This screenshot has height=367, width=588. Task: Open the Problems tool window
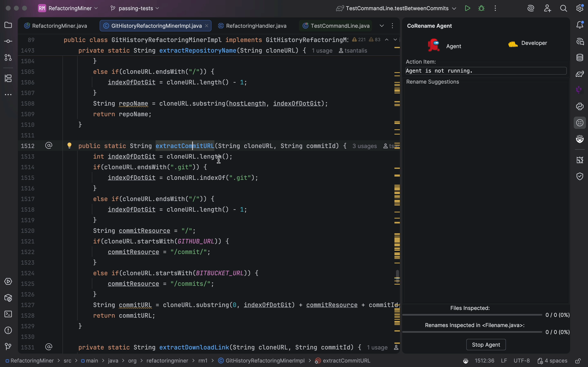[x=8, y=330]
